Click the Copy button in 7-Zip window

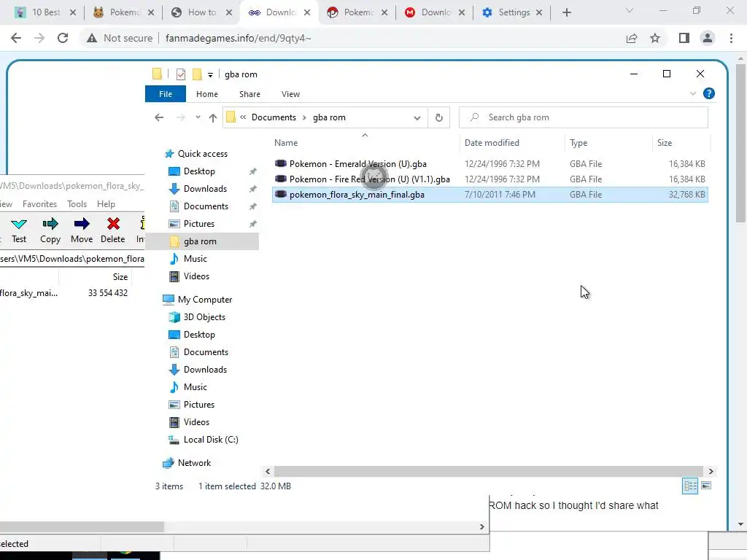pyautogui.click(x=50, y=230)
